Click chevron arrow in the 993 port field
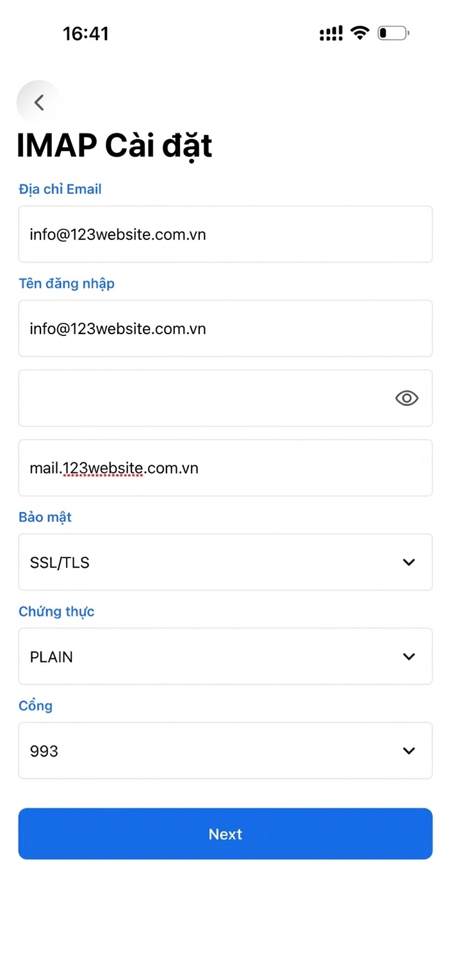 pos(409,750)
